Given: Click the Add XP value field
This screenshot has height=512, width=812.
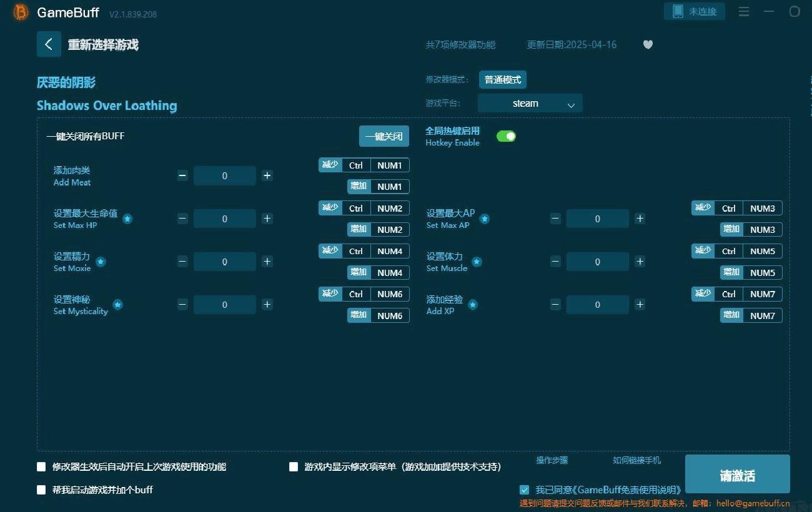Looking at the screenshot, I should [x=598, y=305].
